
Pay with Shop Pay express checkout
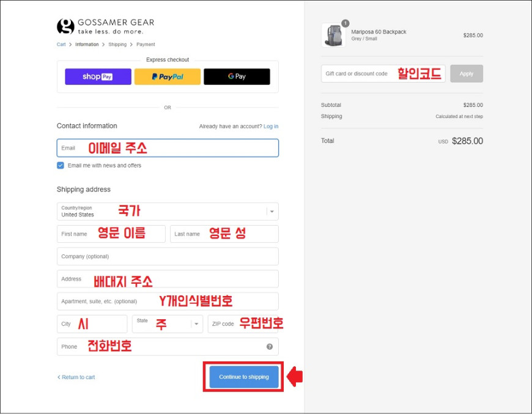98,76
